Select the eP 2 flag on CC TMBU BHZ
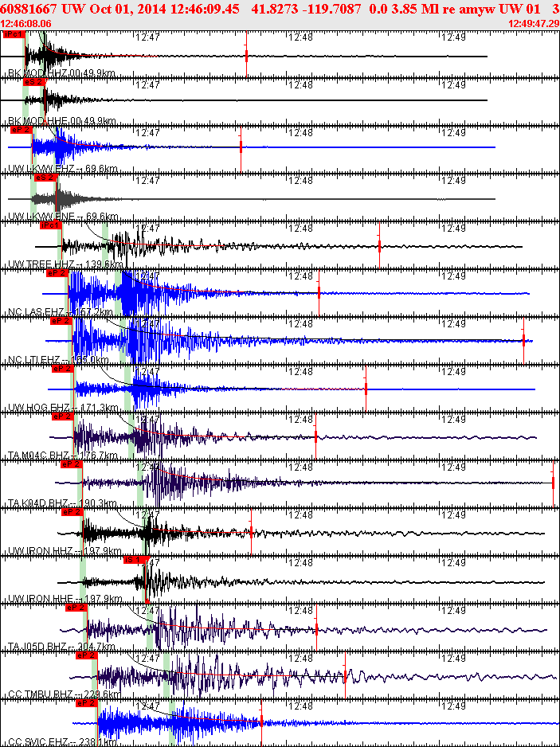The height and width of the screenshot is (747, 560). click(86, 655)
